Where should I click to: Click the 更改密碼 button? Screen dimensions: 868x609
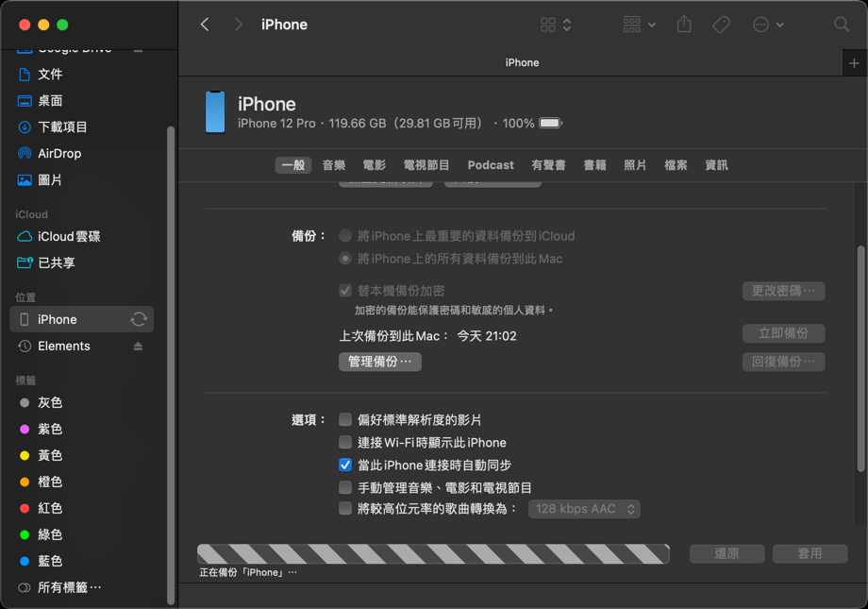783,291
